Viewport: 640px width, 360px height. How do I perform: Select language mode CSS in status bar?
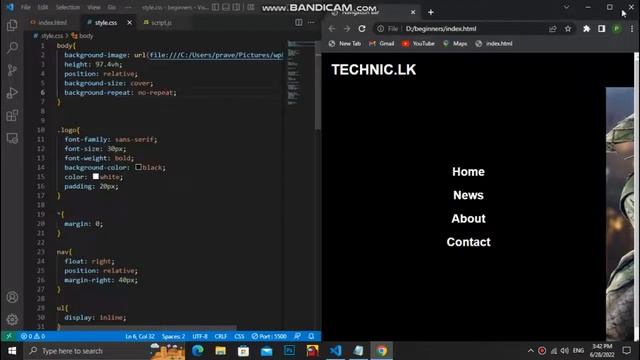click(x=239, y=336)
